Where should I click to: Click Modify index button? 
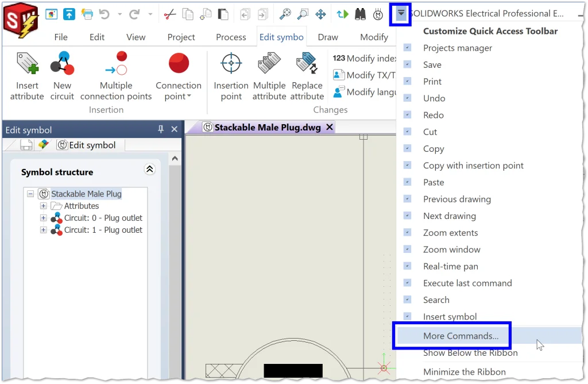coord(364,58)
